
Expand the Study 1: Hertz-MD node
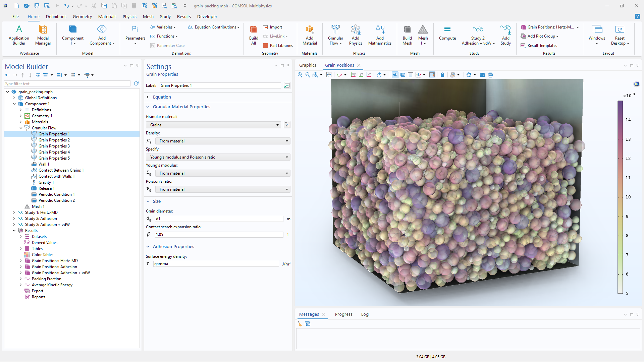click(14, 213)
